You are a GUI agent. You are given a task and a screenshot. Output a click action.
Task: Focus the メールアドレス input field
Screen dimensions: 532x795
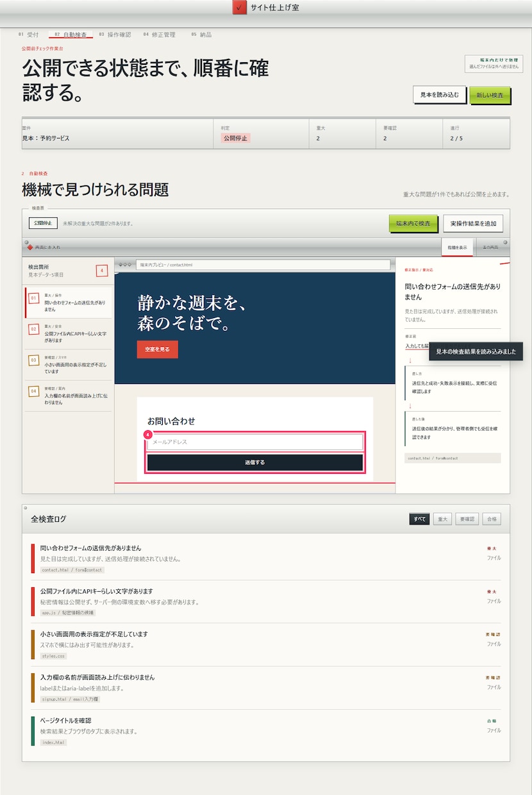coord(255,442)
